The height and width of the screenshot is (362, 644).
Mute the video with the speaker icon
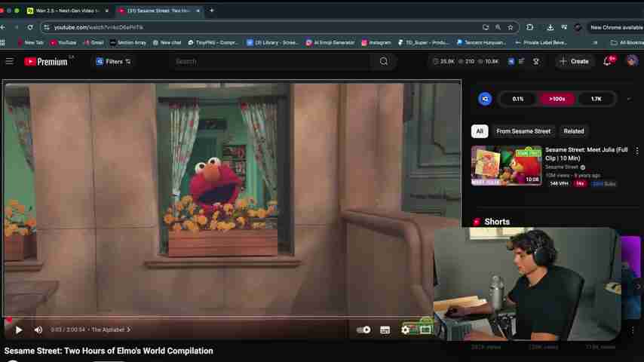[38, 330]
